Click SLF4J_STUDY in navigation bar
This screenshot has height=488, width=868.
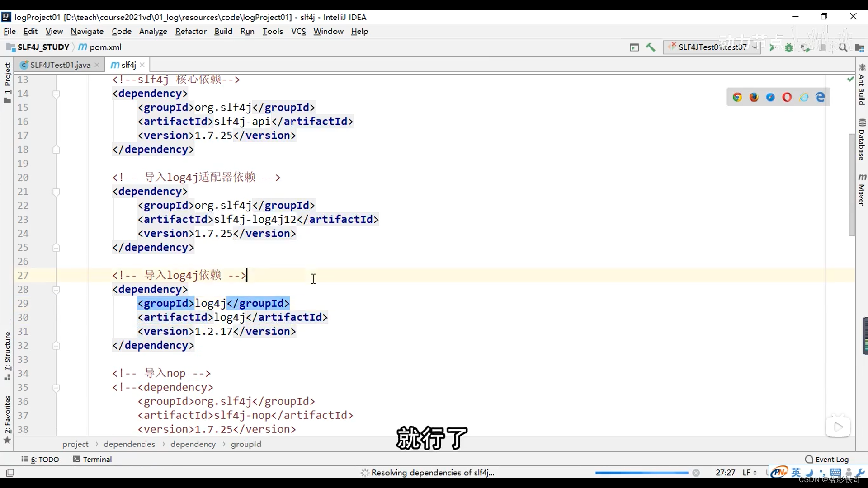pyautogui.click(x=38, y=47)
